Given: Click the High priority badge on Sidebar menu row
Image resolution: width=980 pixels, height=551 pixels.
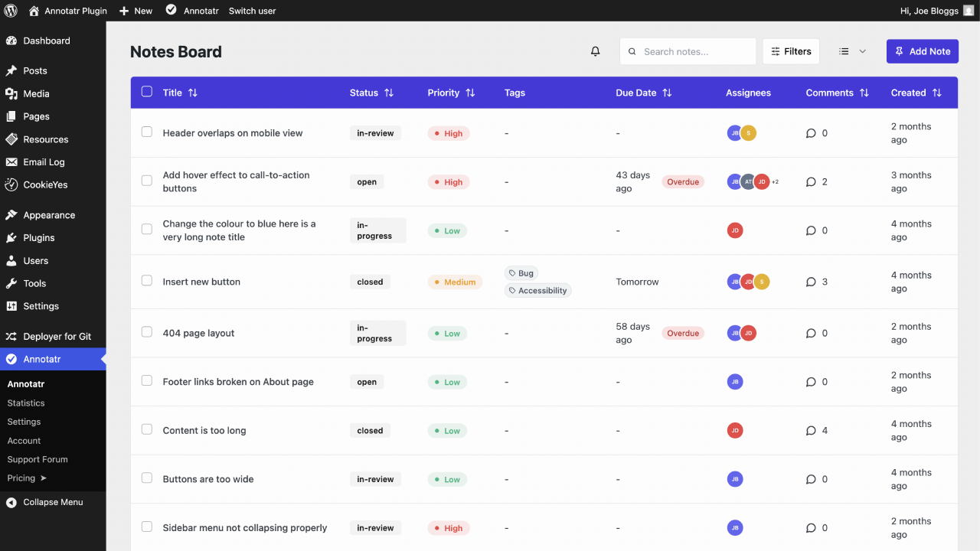Looking at the screenshot, I should (x=448, y=528).
